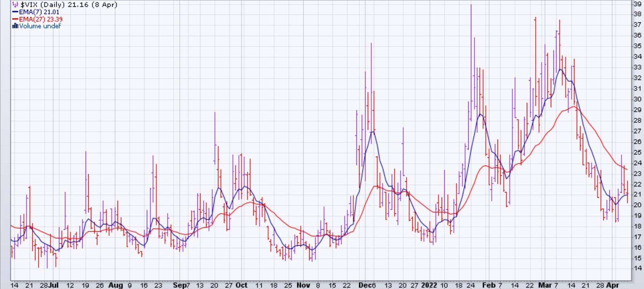The image size is (644, 289).
Task: Click the Volume bar-chart icon in legend
Action: click(15, 26)
